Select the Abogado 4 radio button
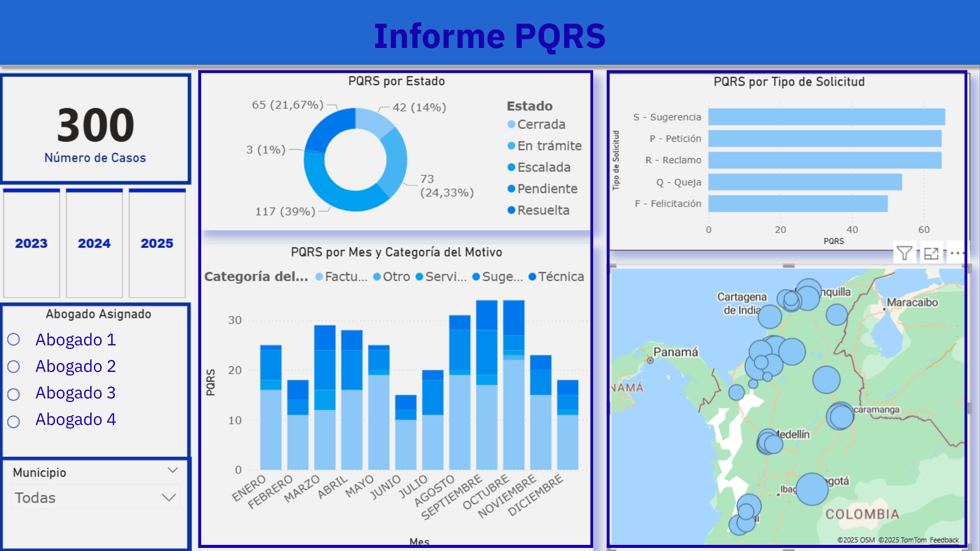The image size is (980, 551). coord(14,421)
